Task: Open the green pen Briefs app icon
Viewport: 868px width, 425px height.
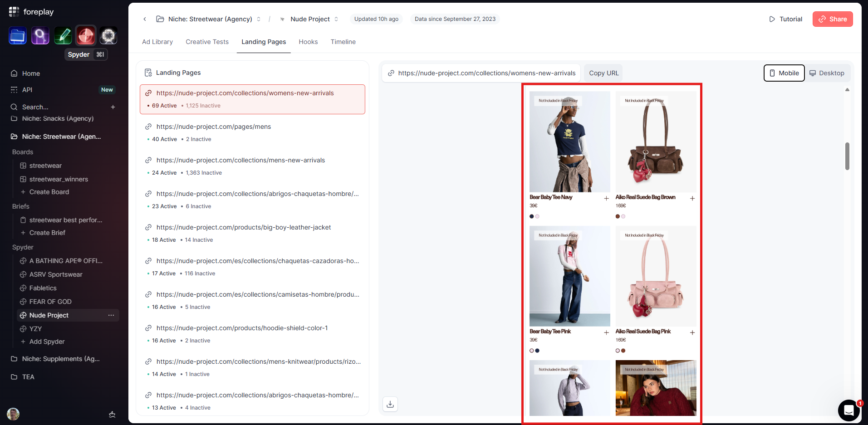Action: coord(63,36)
